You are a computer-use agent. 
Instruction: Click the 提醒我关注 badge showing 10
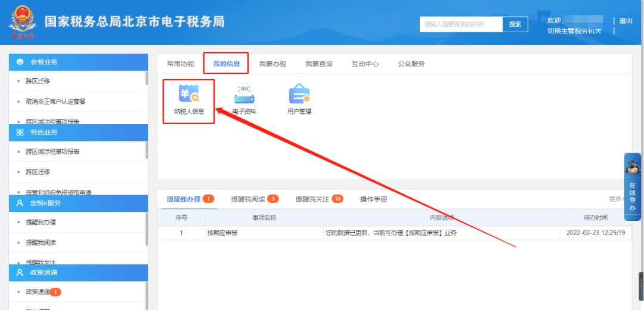338,199
